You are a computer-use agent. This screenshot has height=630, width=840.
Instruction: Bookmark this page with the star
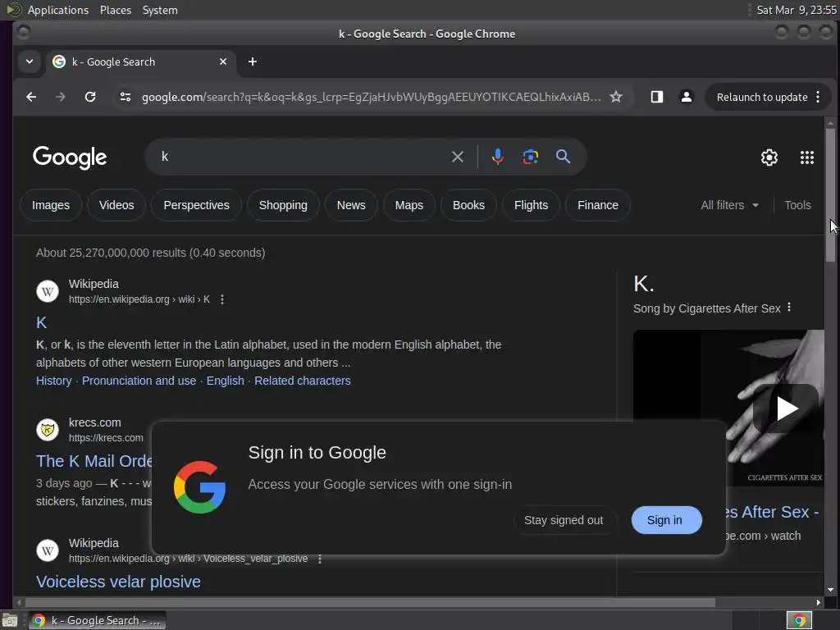click(616, 97)
